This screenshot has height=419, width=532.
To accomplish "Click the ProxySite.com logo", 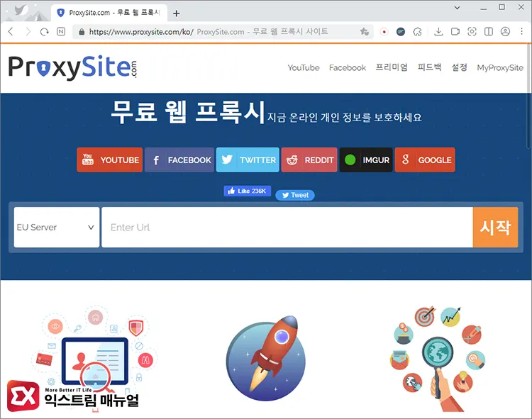I will pyautogui.click(x=73, y=67).
